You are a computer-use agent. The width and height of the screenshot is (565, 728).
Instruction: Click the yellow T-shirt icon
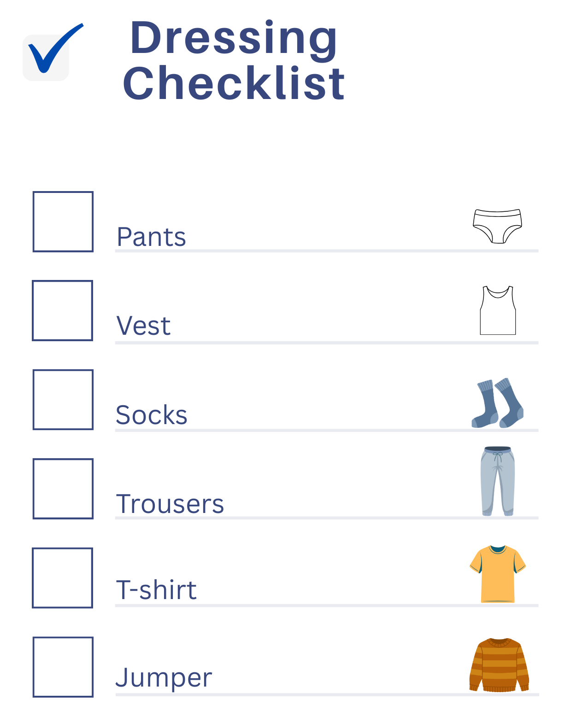[x=497, y=574]
